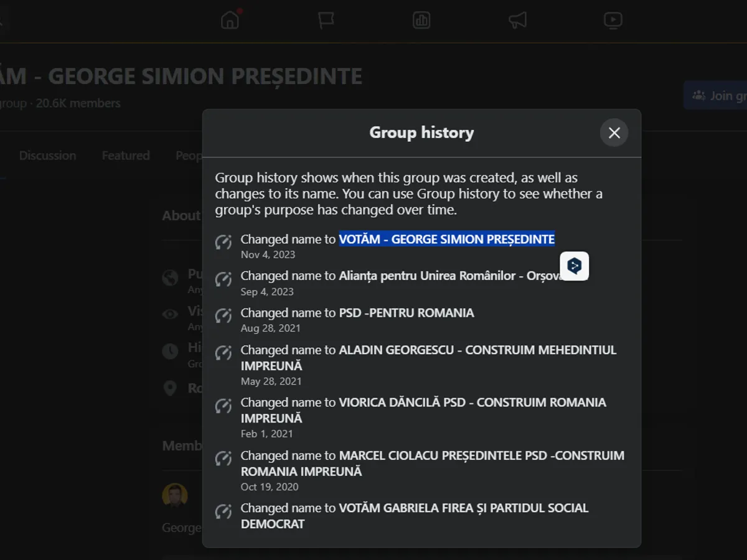Open the video play icon in top bar
The image size is (747, 560).
tap(613, 20)
